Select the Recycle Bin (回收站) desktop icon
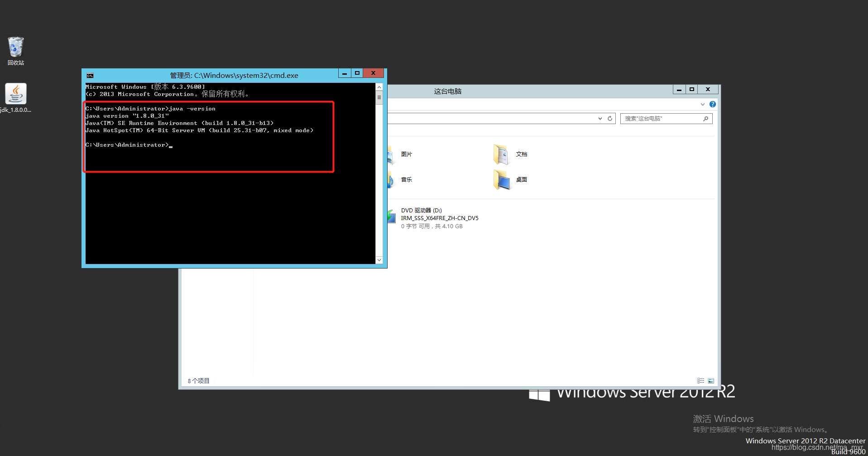The height and width of the screenshot is (456, 868). [x=16, y=51]
